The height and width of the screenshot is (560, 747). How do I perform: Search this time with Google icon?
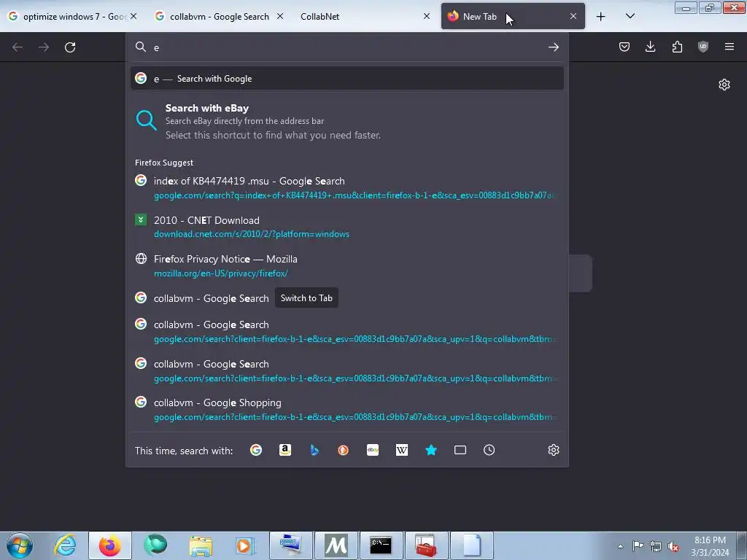click(x=256, y=450)
